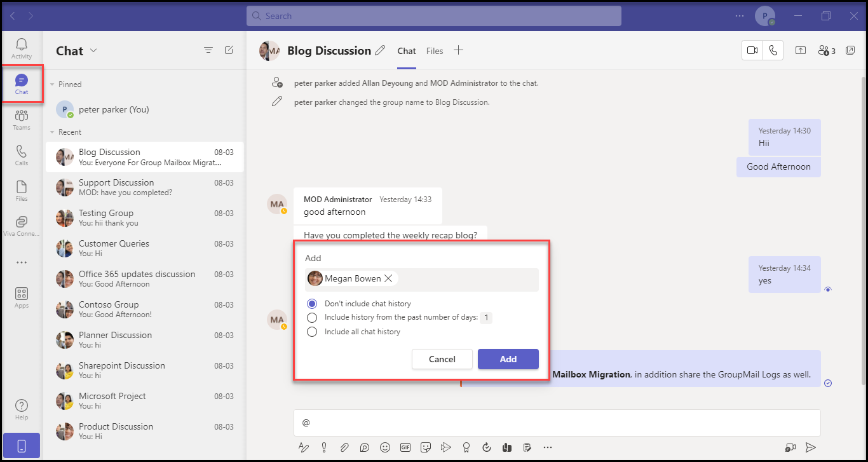
Task: Switch to the Files tab
Action: tap(435, 51)
